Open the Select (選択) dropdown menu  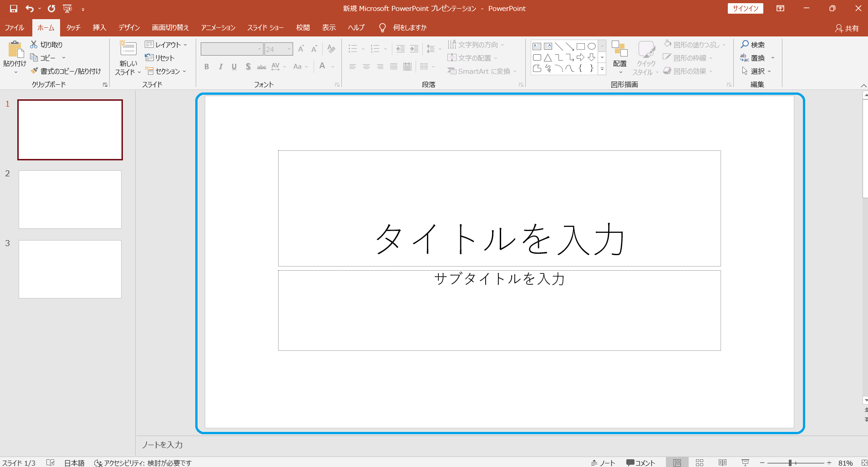click(756, 71)
